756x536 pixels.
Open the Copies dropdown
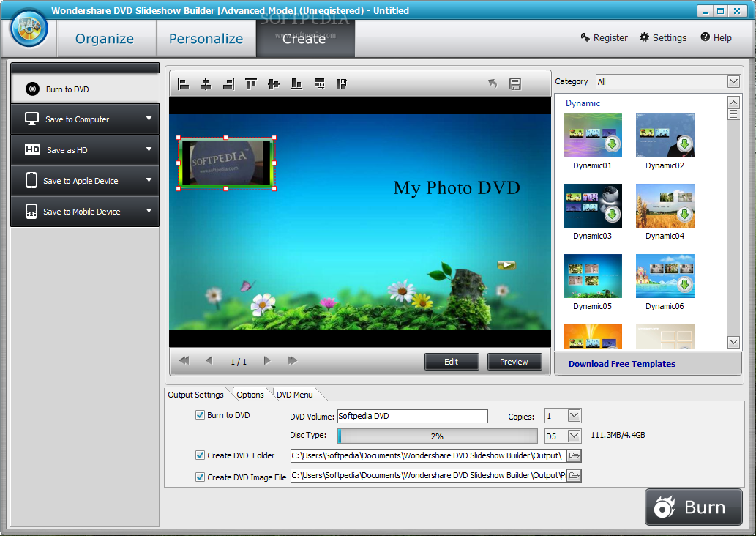[x=574, y=415]
